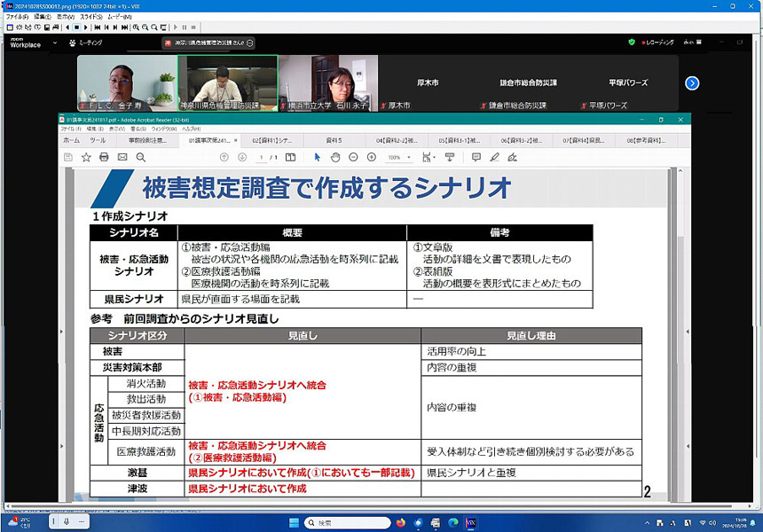Click the highlighter pen tool in Acrobat
Image resolution: width=763 pixels, height=532 pixels.
[495, 157]
